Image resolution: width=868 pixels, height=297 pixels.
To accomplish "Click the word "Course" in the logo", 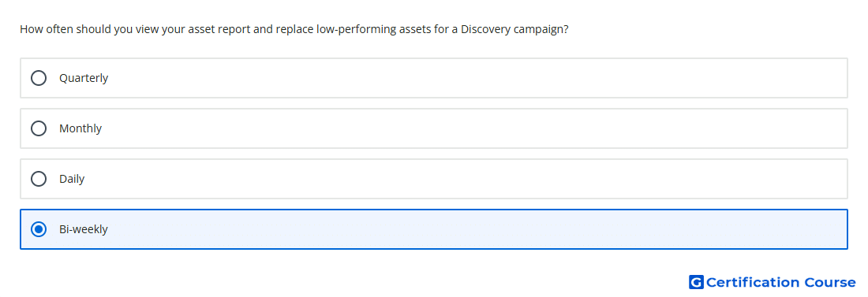I will 830,282.
